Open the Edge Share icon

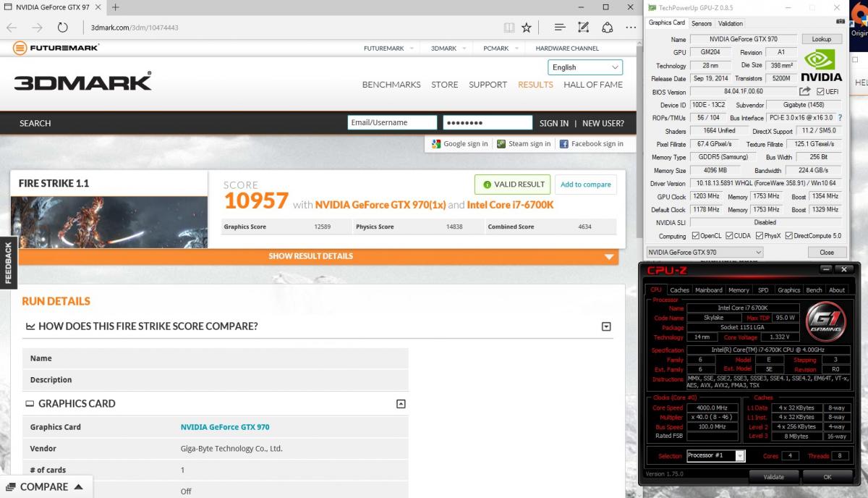(x=608, y=28)
